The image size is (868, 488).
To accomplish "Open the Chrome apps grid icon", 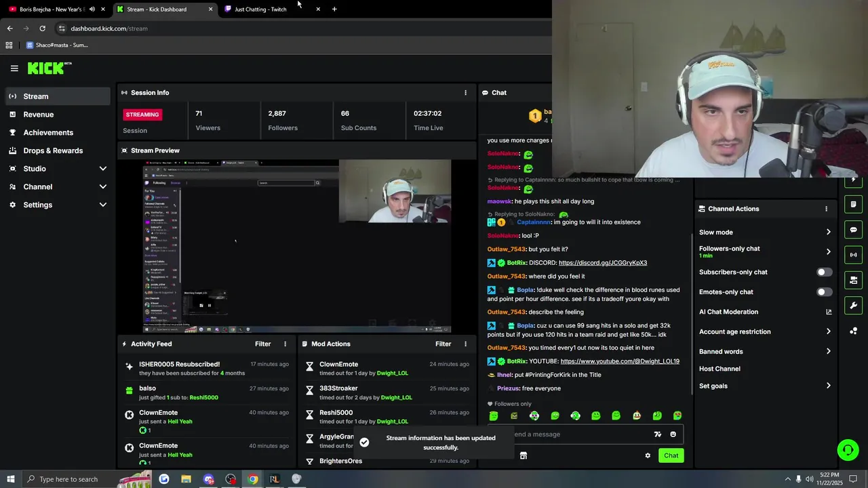I will [9, 45].
